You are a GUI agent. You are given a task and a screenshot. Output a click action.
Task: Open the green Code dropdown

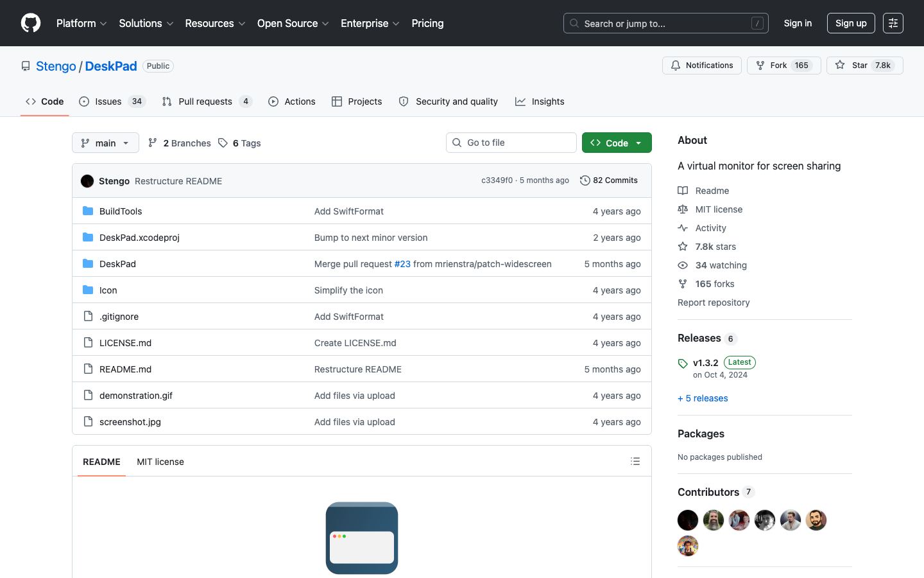[617, 143]
